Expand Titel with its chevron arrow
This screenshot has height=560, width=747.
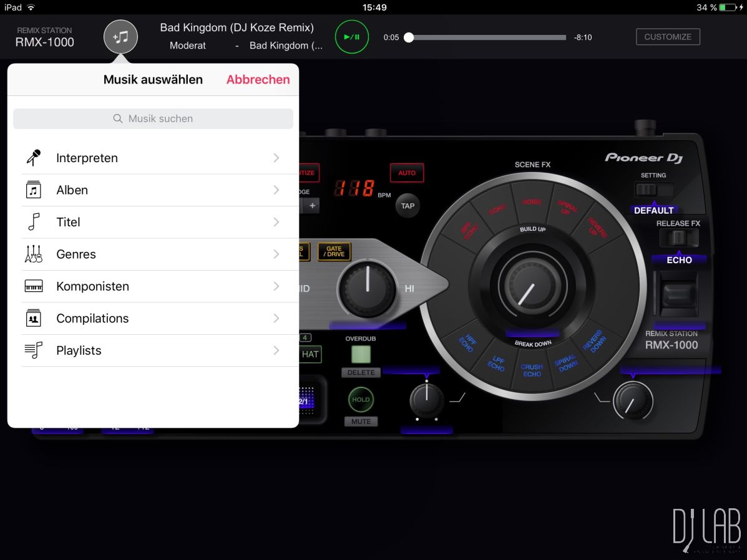click(276, 222)
